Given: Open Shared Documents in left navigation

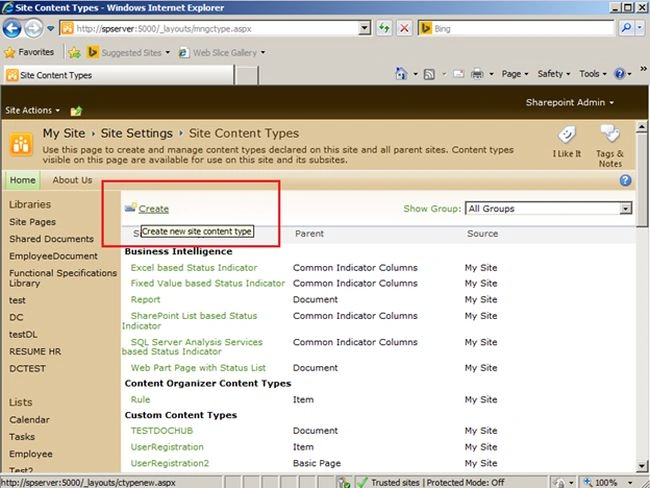Looking at the screenshot, I should [51, 239].
